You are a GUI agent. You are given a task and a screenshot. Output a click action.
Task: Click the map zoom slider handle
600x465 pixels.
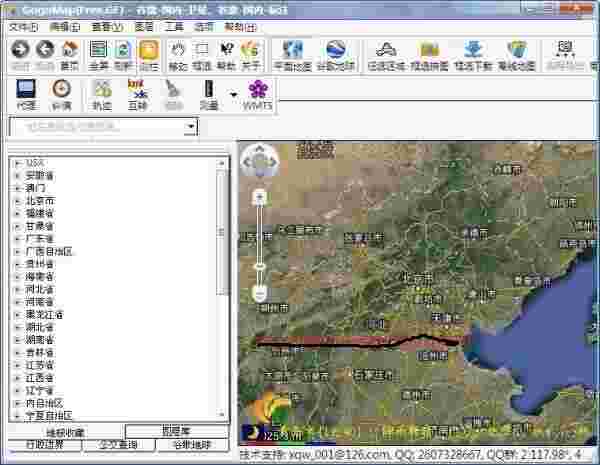[260, 268]
